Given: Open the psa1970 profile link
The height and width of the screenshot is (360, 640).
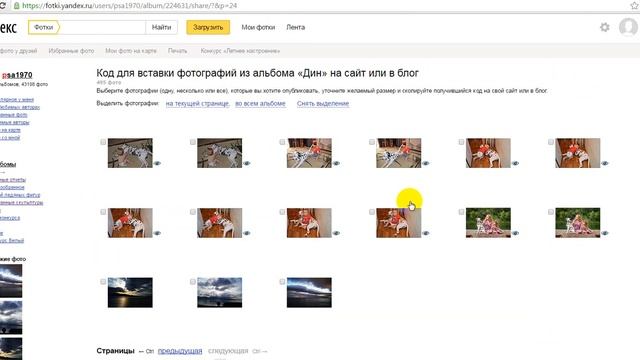Looking at the screenshot, I should click(17, 75).
